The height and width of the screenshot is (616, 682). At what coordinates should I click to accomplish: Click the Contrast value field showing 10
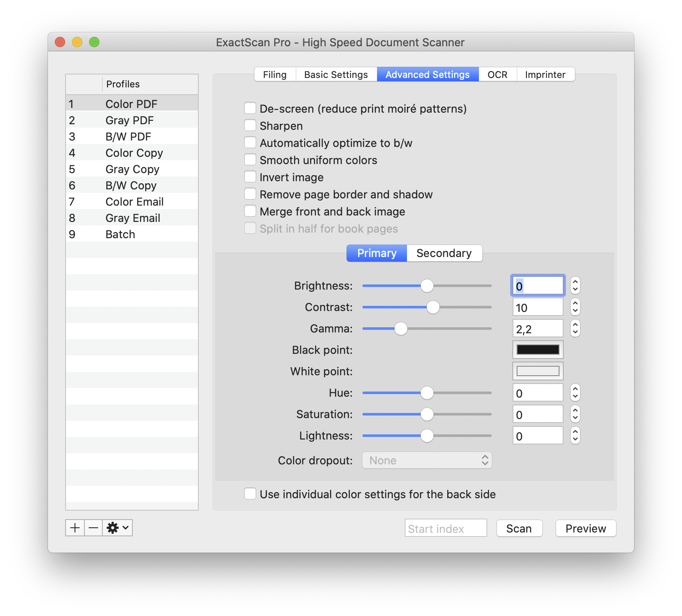pos(538,307)
